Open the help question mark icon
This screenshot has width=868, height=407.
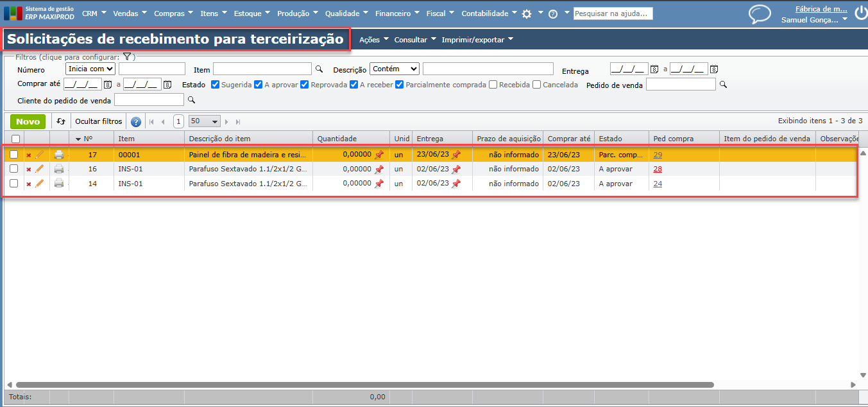pyautogui.click(x=553, y=13)
